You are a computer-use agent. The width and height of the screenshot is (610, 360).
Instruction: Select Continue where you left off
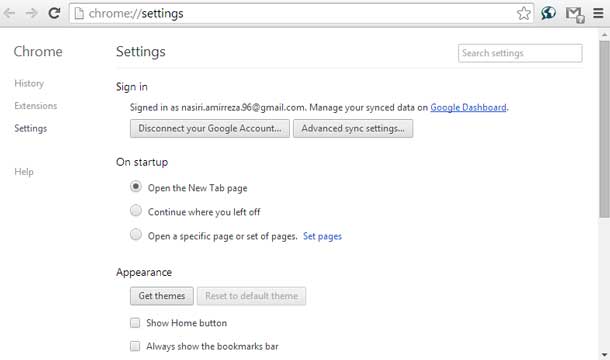pos(136,211)
